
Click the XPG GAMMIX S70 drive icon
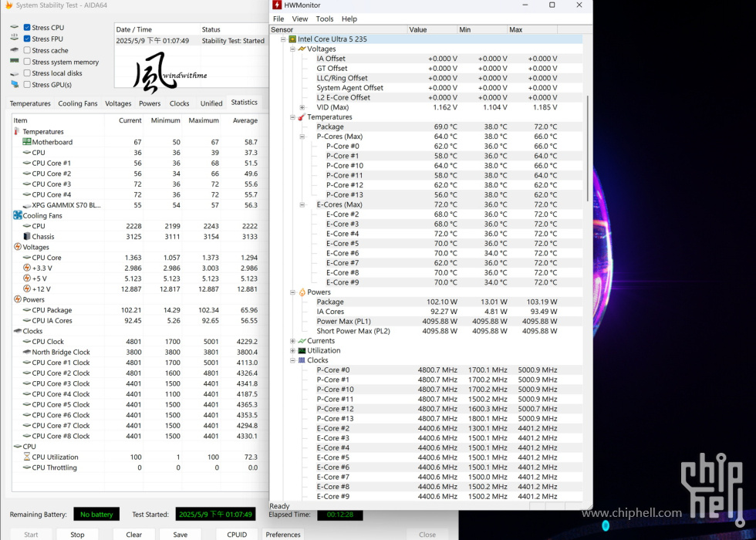(x=27, y=205)
